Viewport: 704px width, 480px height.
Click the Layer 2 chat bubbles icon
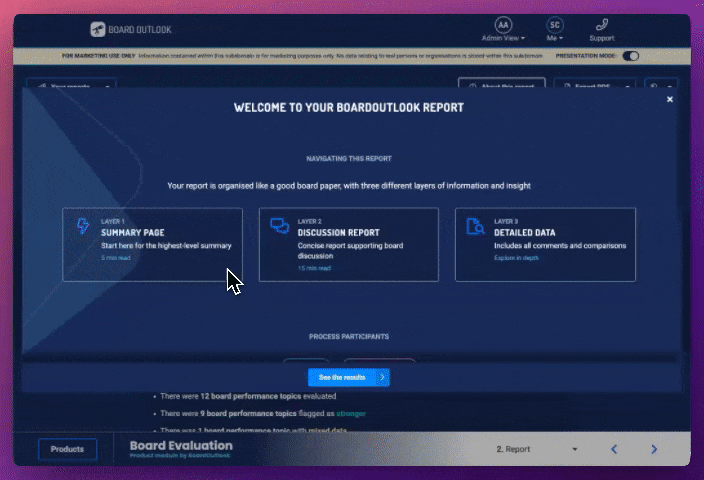[280, 226]
